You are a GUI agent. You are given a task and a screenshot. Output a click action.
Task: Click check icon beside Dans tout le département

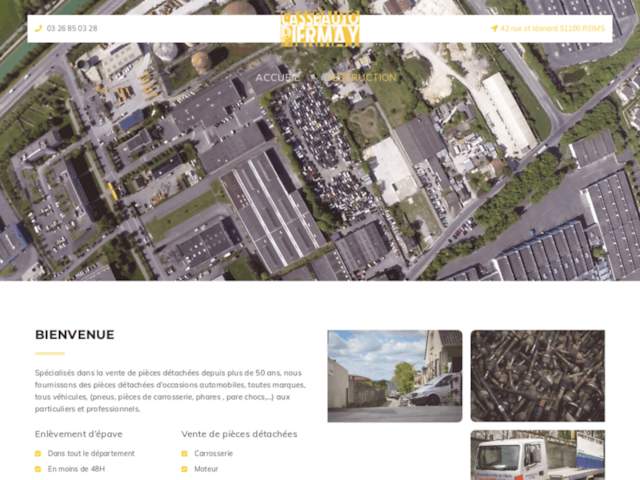coord(38,453)
